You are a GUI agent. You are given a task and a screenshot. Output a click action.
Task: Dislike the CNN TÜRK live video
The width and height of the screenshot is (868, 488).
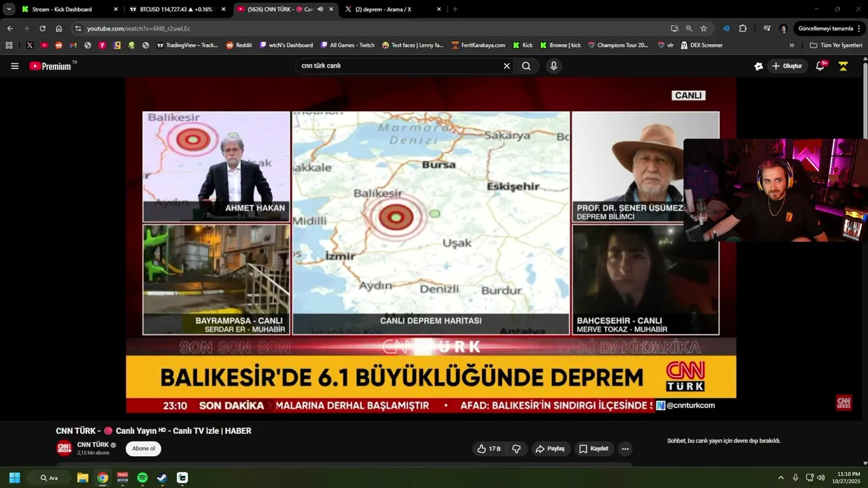[516, 449]
